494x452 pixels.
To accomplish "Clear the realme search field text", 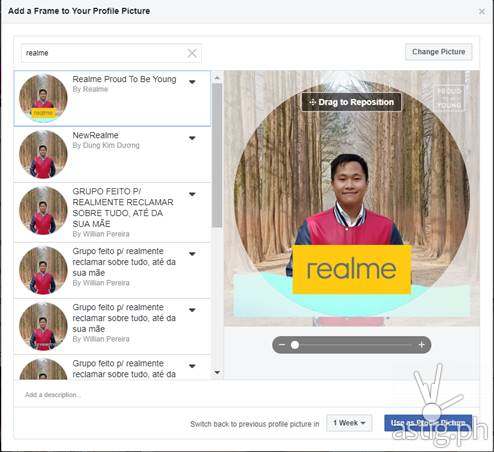I will (192, 53).
